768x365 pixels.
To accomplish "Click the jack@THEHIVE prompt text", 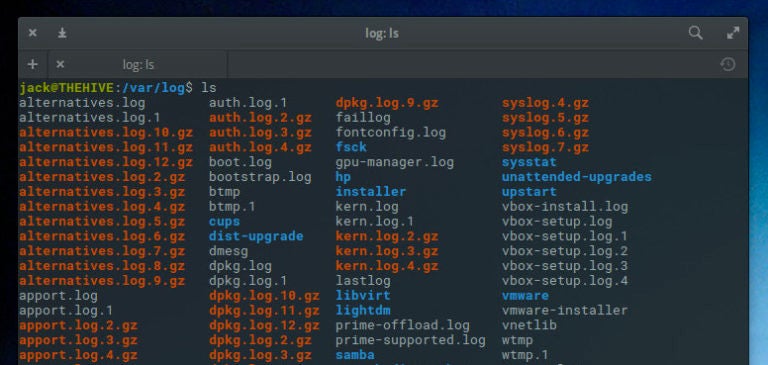I will click(x=66, y=88).
